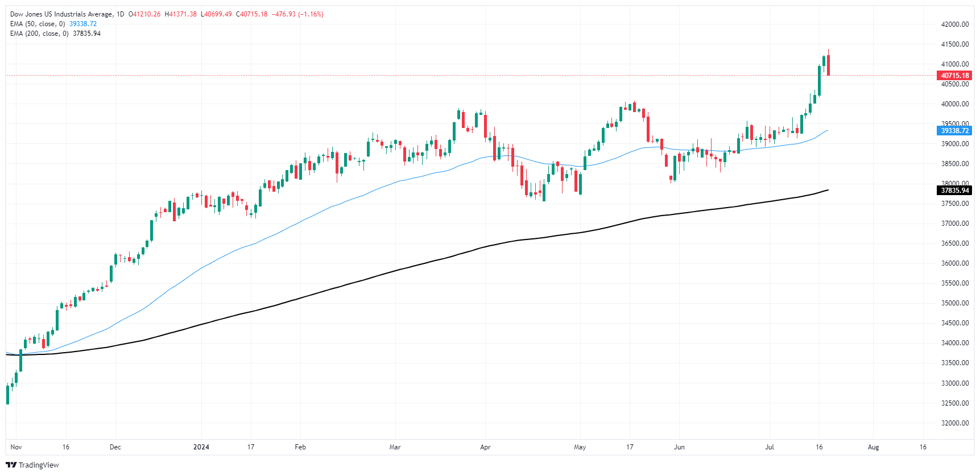Click the 36000.00 price axis label
The image size is (980, 475).
point(955,263)
